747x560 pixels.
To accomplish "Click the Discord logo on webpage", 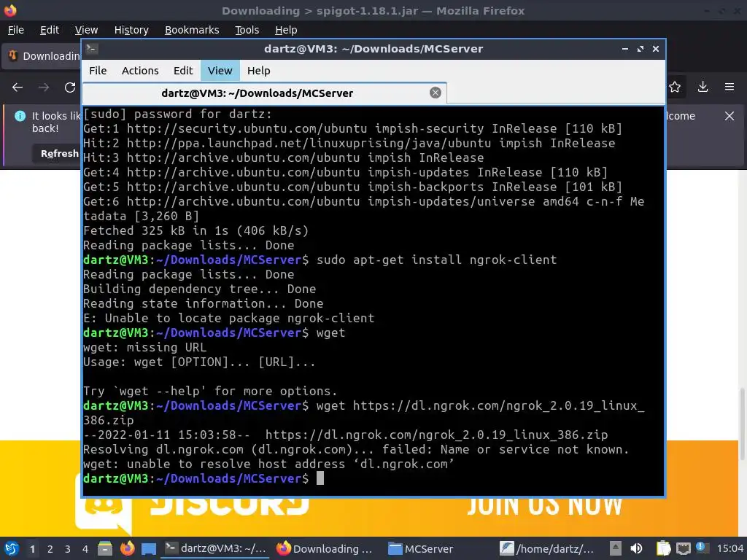I will [x=104, y=505].
